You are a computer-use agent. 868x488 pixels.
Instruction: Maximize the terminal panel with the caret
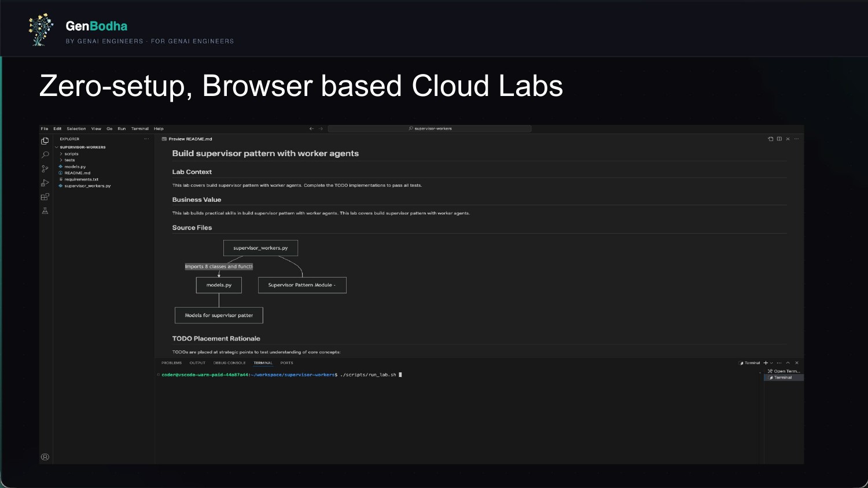point(788,363)
